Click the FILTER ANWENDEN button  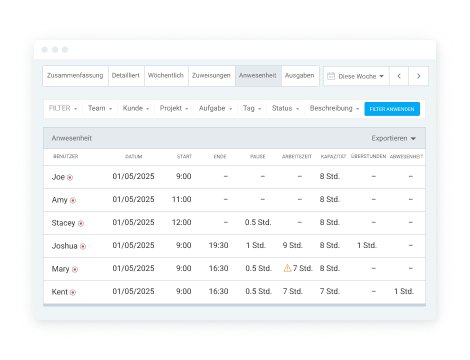tap(392, 109)
